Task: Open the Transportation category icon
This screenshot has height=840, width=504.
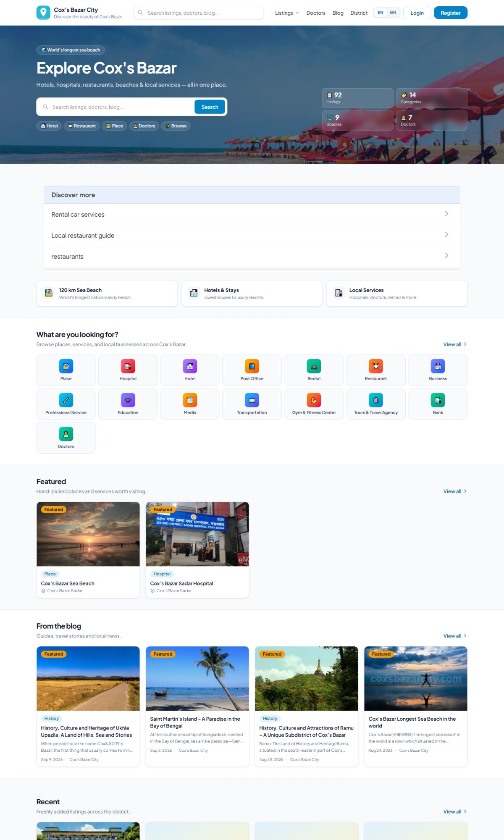Action: [252, 400]
